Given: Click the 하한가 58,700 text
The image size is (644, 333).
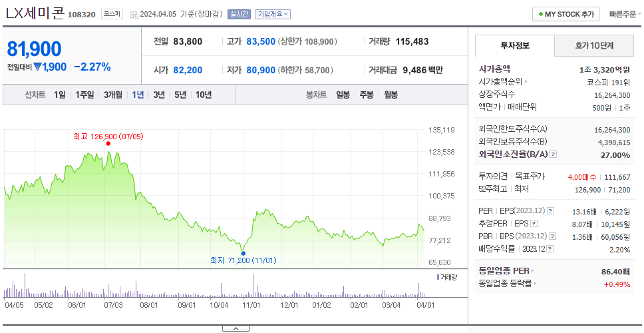Looking at the screenshot, I should pyautogui.click(x=306, y=71).
